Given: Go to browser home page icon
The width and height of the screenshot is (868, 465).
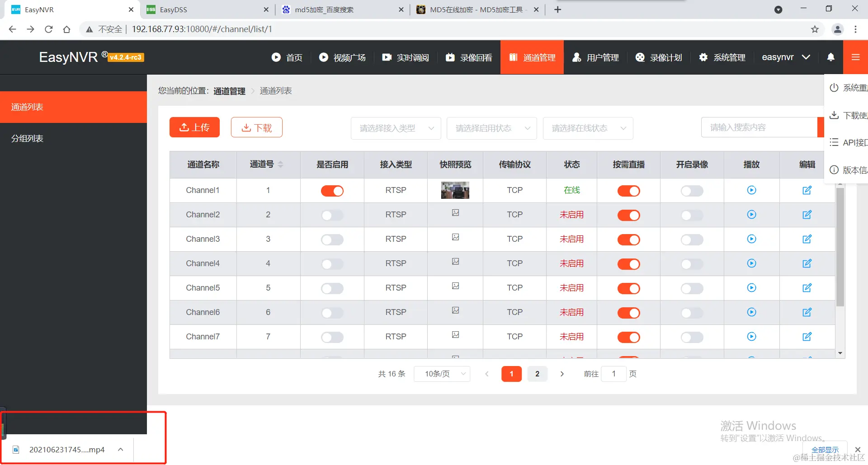Looking at the screenshot, I should click(x=66, y=29).
